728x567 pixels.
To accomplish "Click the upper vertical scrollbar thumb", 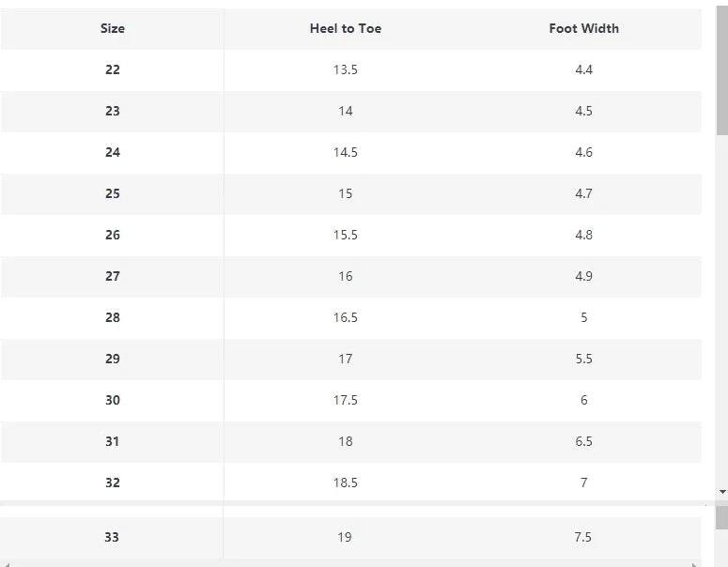I will click(721, 70).
